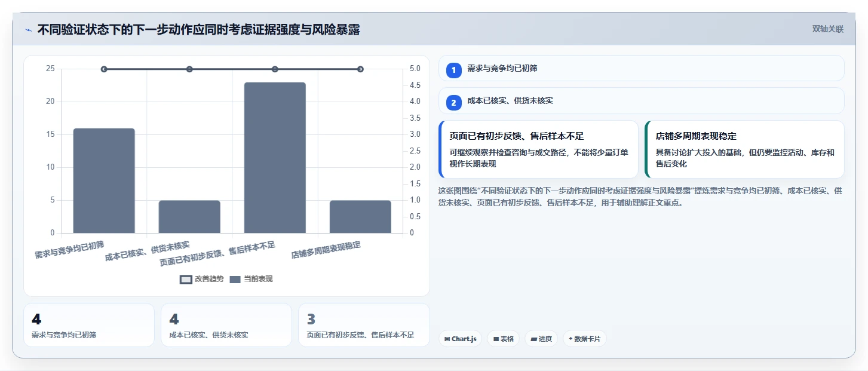Click the bar for 需求与竞争均已初筛

[x=104, y=180]
